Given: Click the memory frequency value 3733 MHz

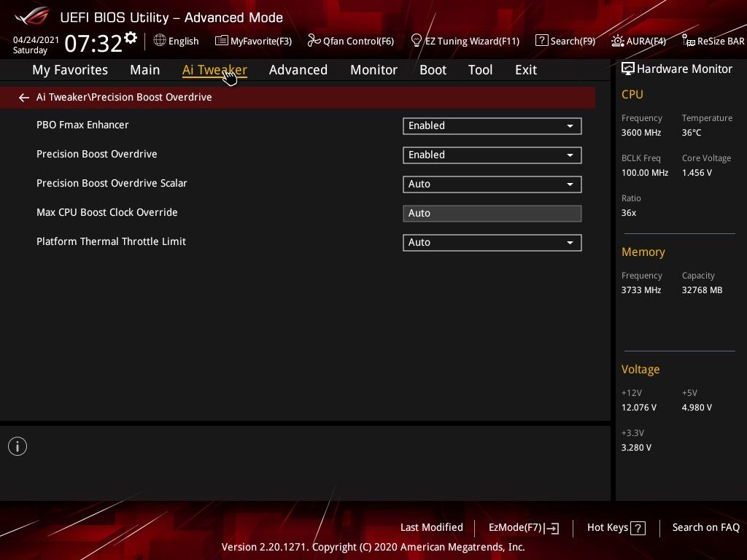Looking at the screenshot, I should click(x=641, y=290).
